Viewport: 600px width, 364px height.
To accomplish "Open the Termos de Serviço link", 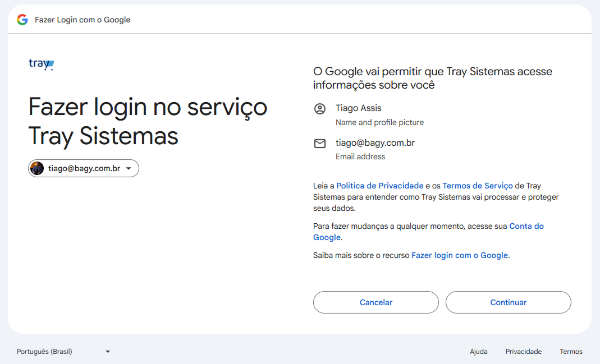I will tap(478, 186).
